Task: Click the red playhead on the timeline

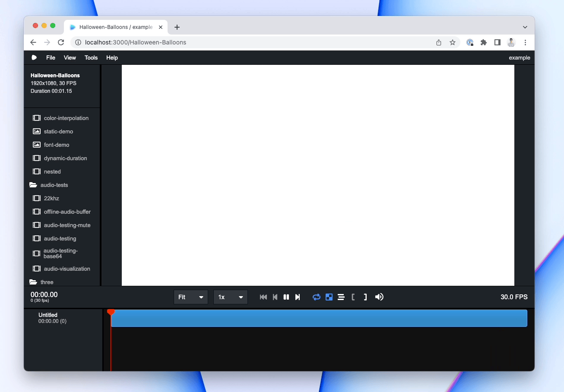Action: click(111, 312)
